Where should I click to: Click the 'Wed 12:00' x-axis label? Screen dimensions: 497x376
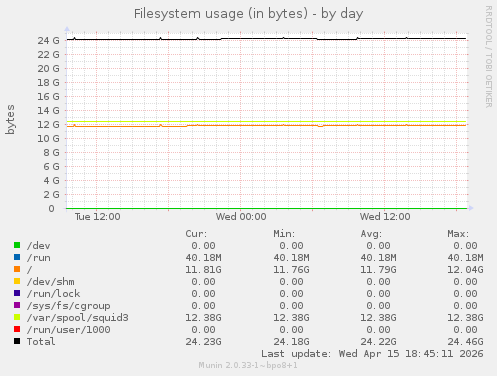(385, 217)
